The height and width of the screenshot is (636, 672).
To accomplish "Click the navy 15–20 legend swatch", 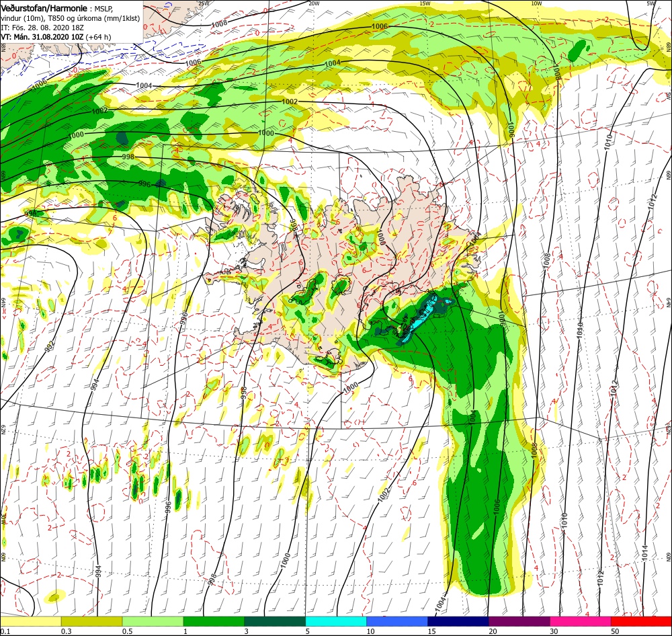I will click(458, 621).
